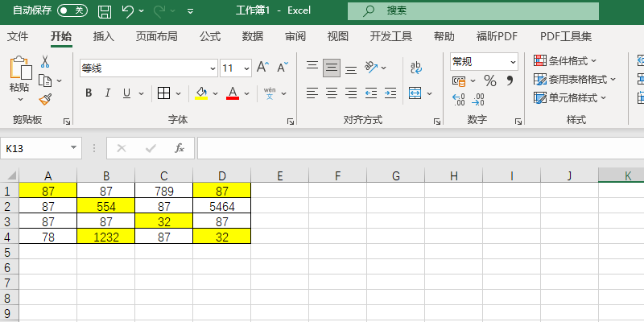This screenshot has width=644, height=322.
Task: Click the text Orientation icon
Action: pyautogui.click(x=371, y=68)
